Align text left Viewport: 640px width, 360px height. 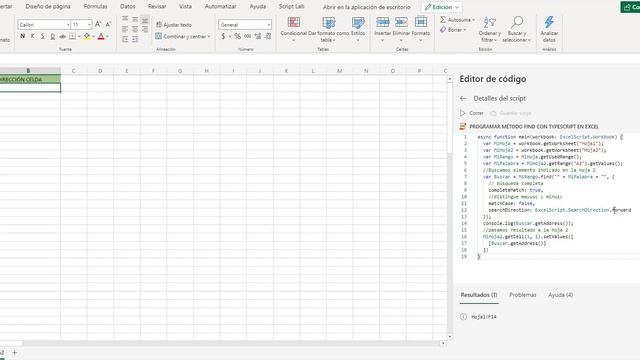tap(125, 29)
